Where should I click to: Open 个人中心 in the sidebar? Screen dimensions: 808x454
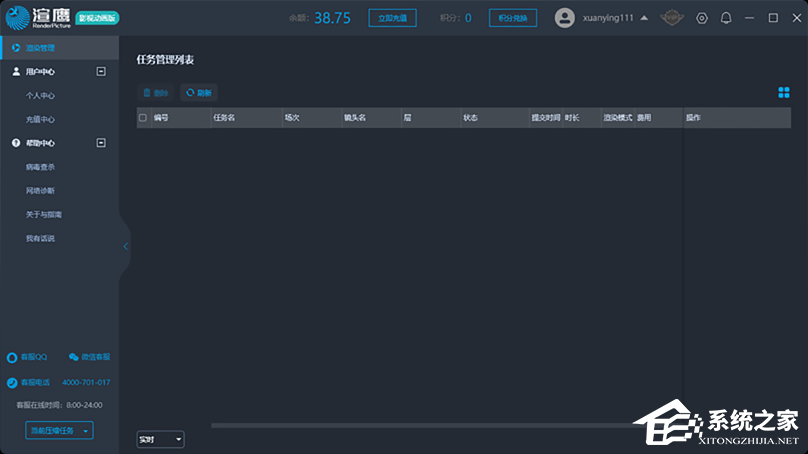(40, 96)
